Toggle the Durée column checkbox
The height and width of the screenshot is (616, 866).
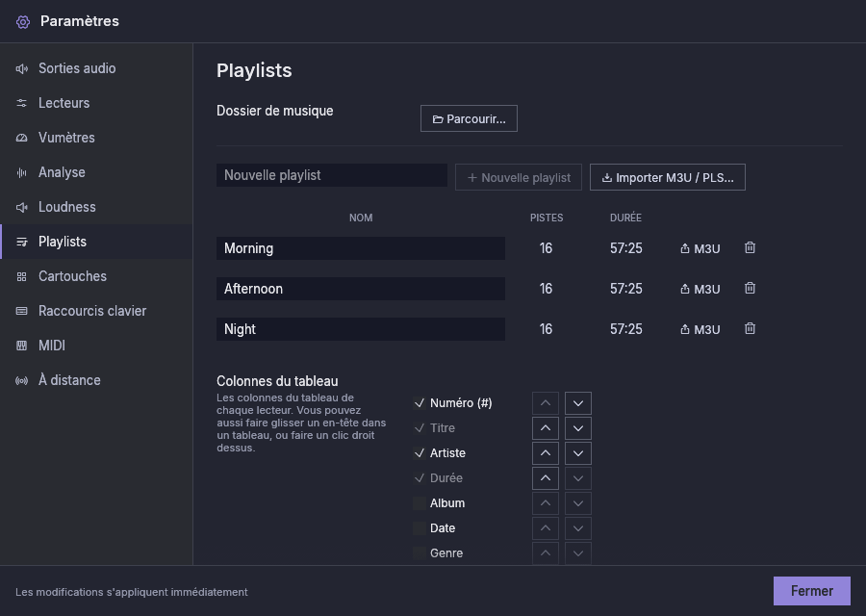pos(420,478)
